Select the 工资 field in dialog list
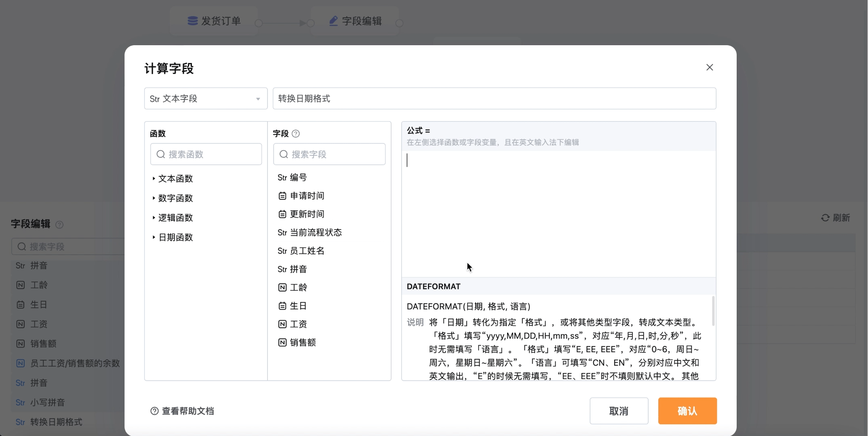This screenshot has height=436, width=868. [x=293, y=324]
